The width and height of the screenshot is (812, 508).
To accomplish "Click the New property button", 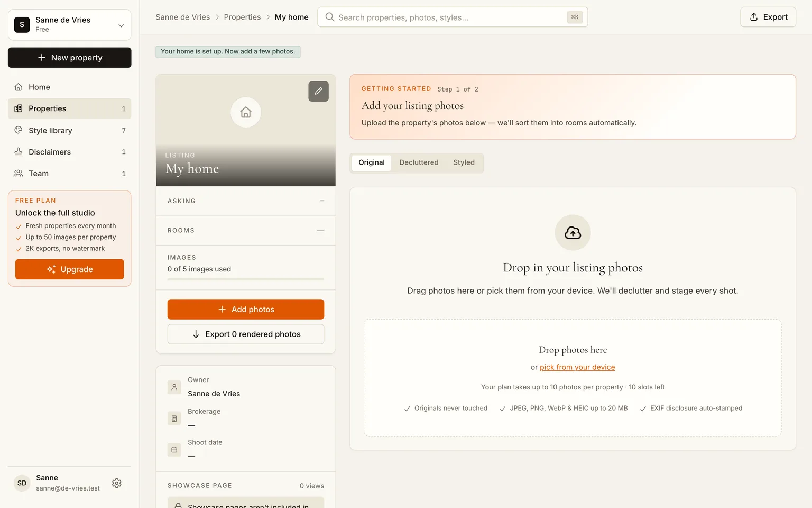I will (70, 58).
